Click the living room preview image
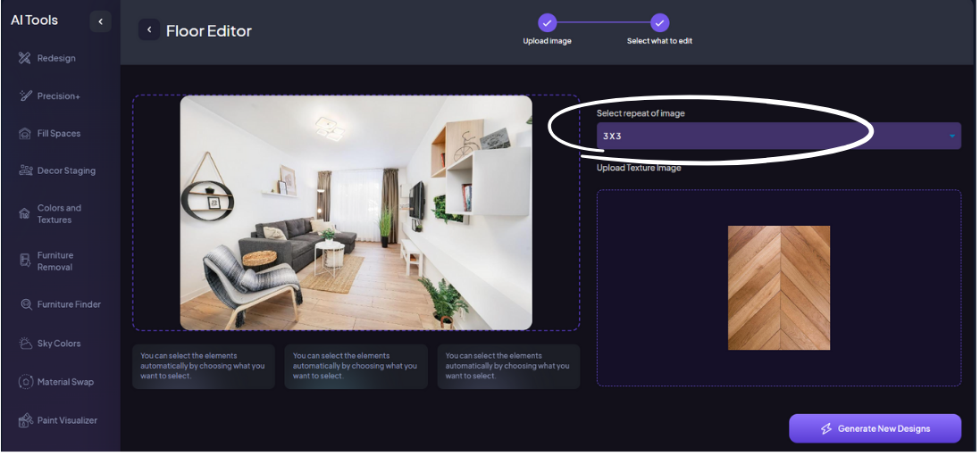 (x=356, y=212)
